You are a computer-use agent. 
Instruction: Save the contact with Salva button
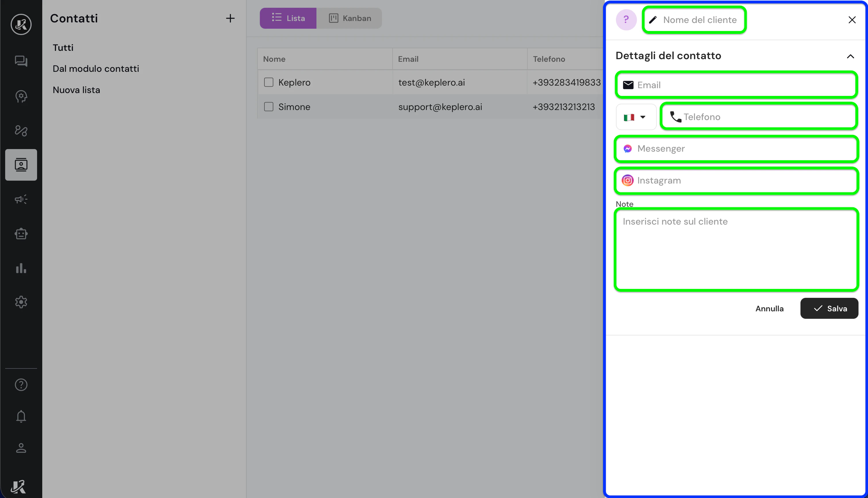coord(829,308)
